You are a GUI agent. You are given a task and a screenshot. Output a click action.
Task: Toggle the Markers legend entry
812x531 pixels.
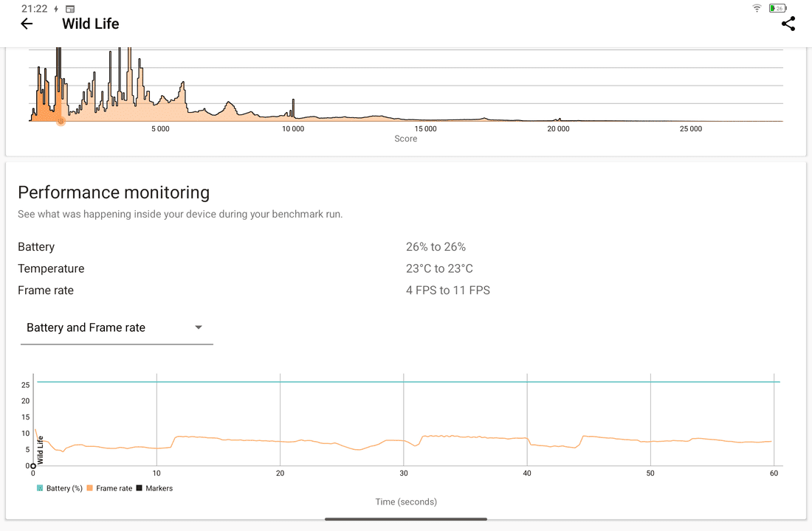click(154, 488)
